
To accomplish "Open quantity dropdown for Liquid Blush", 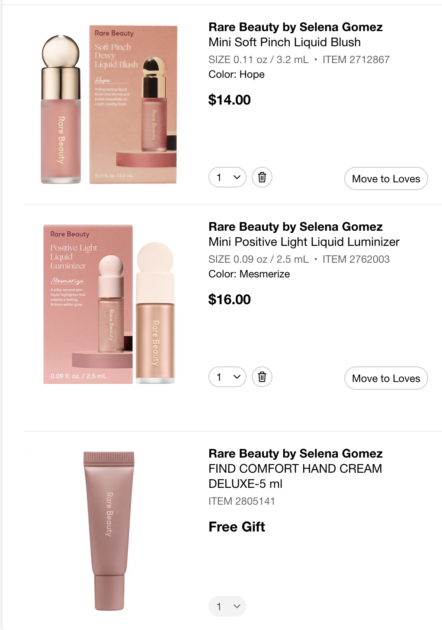I will tap(227, 177).
